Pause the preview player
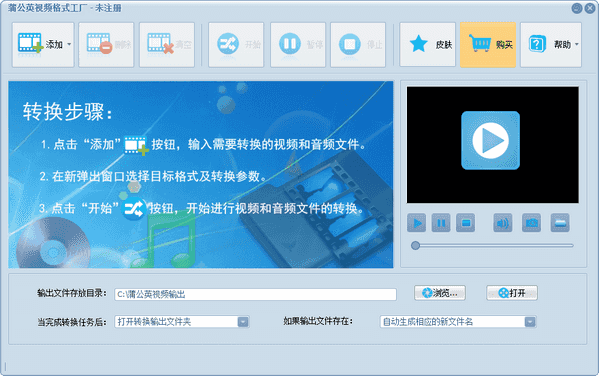Viewport: 599px width, 376px height. (x=441, y=223)
